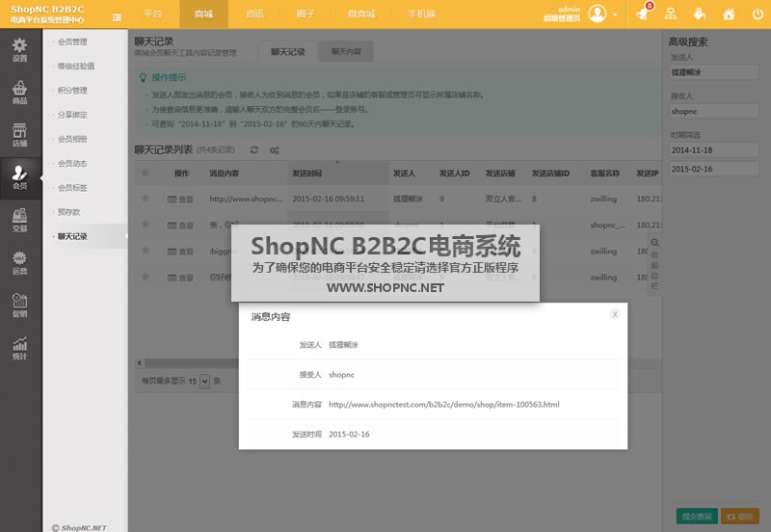This screenshot has height=532, width=771.
Task: Star the row with :bigg message
Action: [146, 251]
